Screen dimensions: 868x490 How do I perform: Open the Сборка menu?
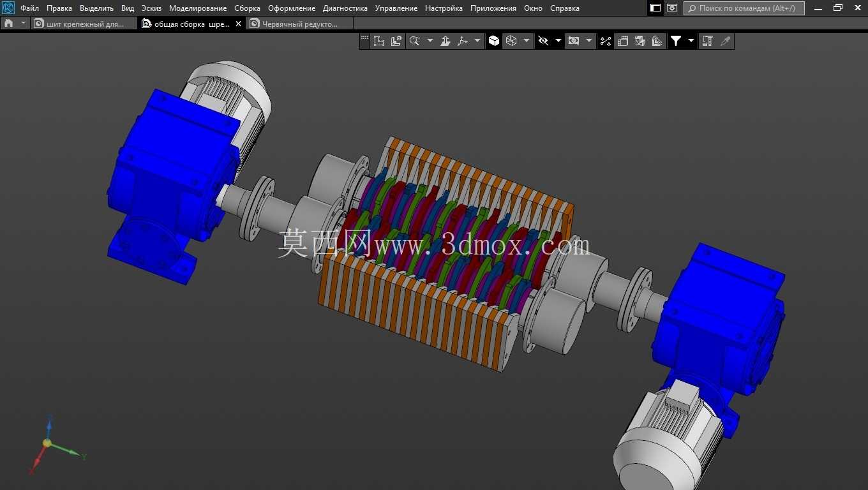coord(247,8)
